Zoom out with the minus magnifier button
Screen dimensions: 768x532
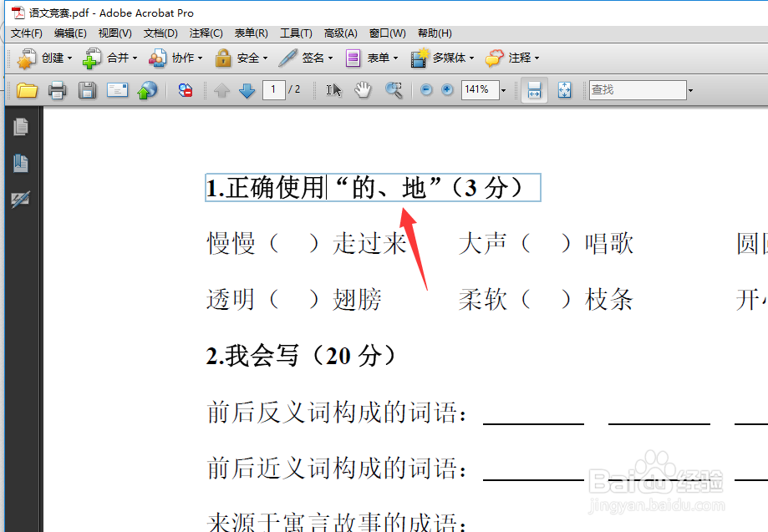pos(427,89)
